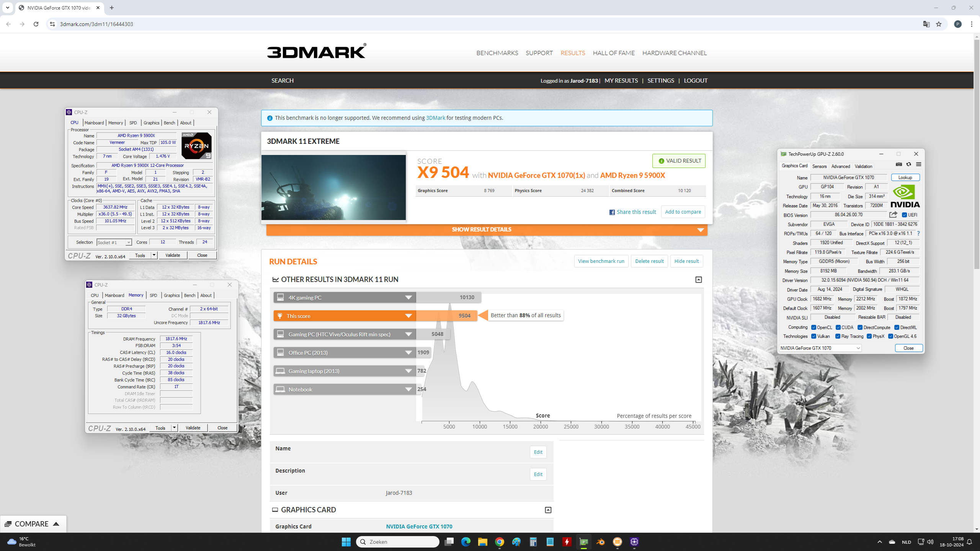This screenshot has height=551, width=980.
Task: Collapse Other Results section square icon
Action: click(699, 280)
